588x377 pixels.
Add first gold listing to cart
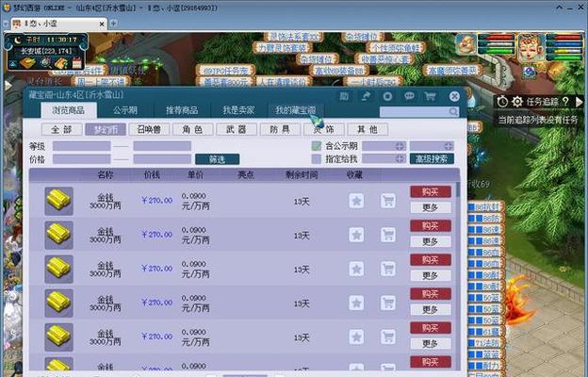coord(387,201)
